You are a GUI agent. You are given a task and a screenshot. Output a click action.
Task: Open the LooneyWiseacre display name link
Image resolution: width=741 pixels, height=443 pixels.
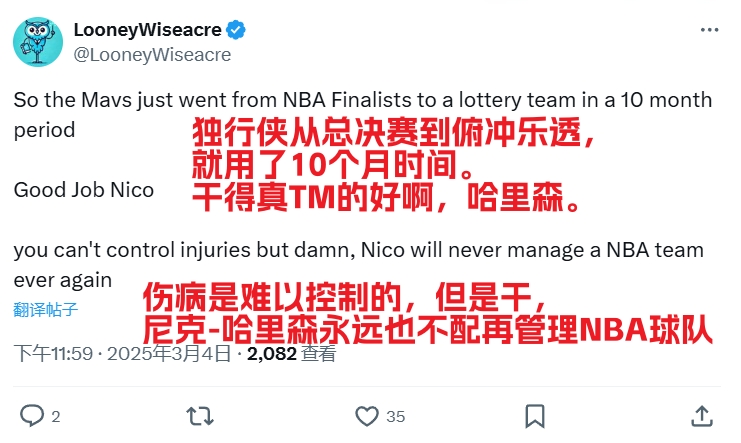(150, 31)
